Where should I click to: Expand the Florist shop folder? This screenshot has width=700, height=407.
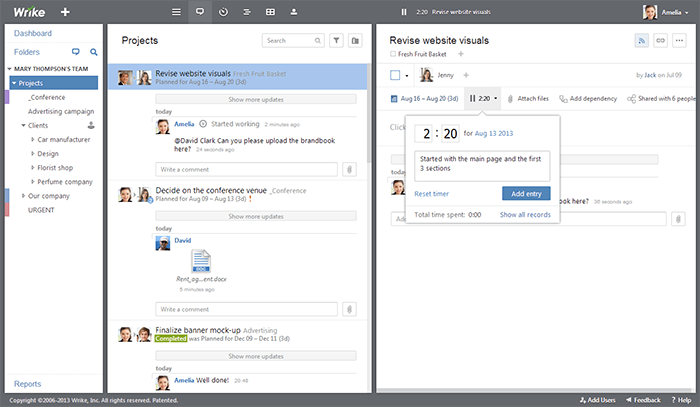33,168
